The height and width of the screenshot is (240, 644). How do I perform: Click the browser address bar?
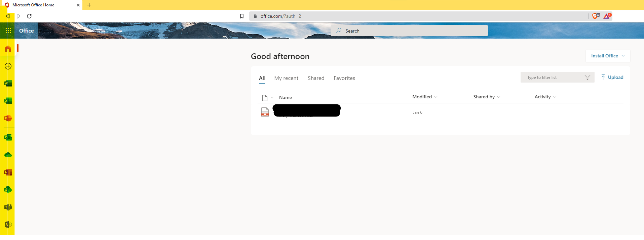419,16
